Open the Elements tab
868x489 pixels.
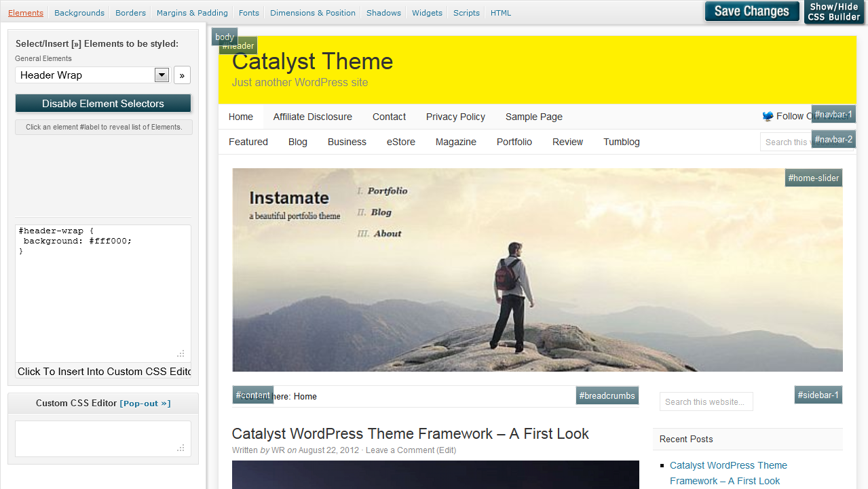26,13
